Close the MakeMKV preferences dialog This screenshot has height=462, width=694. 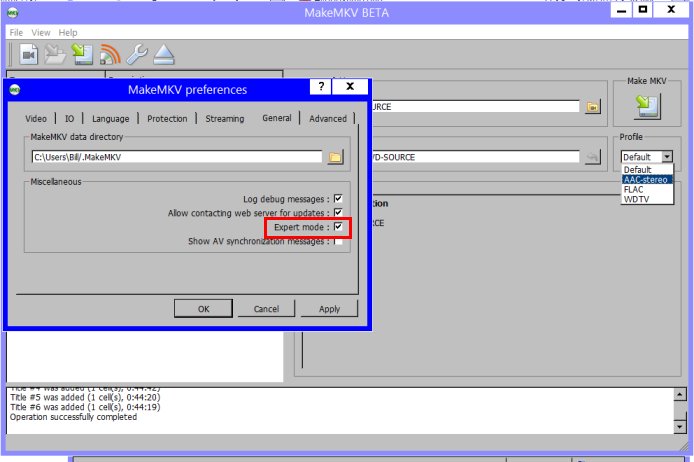(x=350, y=86)
